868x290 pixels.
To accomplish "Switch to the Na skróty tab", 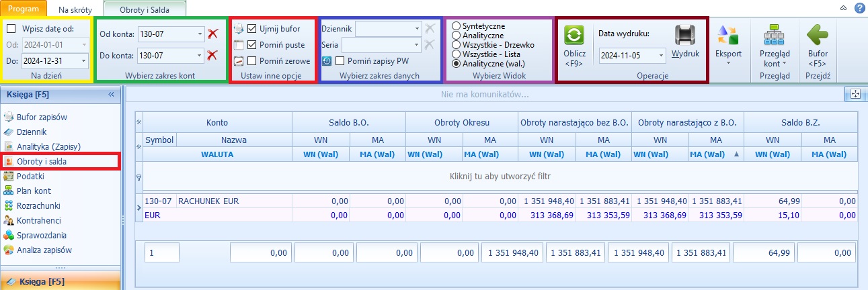I will tap(75, 10).
